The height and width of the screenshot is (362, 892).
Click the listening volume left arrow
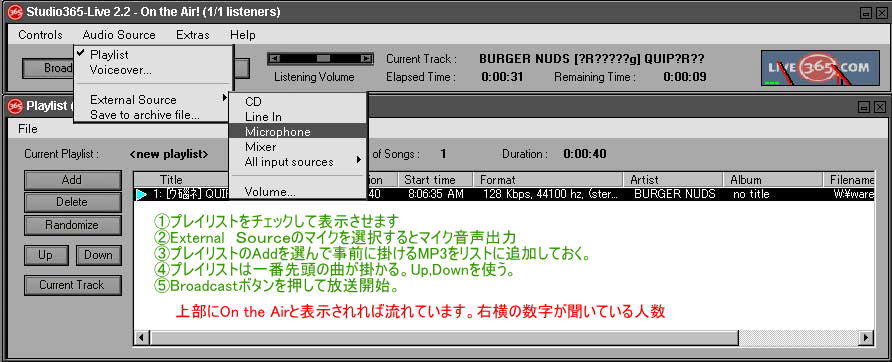(x=275, y=59)
